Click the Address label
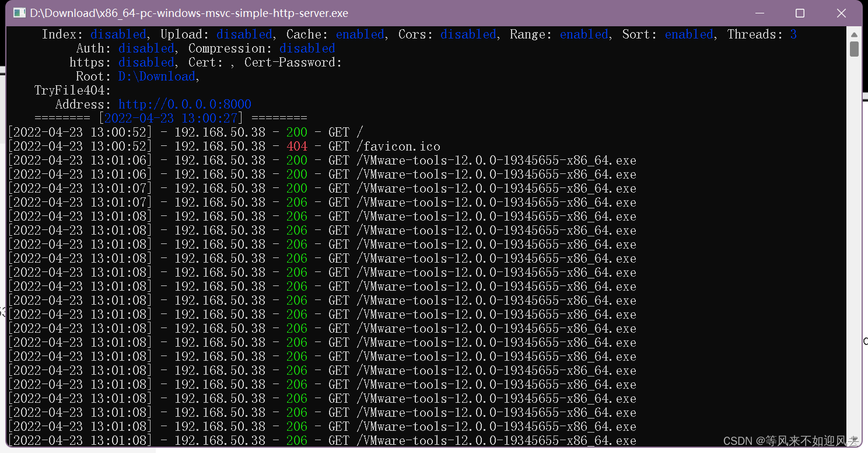Image resolution: width=868 pixels, height=453 pixels. click(83, 104)
